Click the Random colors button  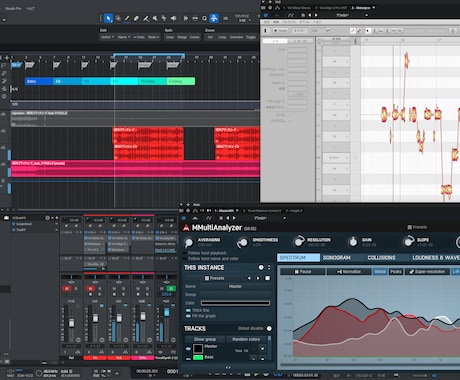click(x=246, y=339)
